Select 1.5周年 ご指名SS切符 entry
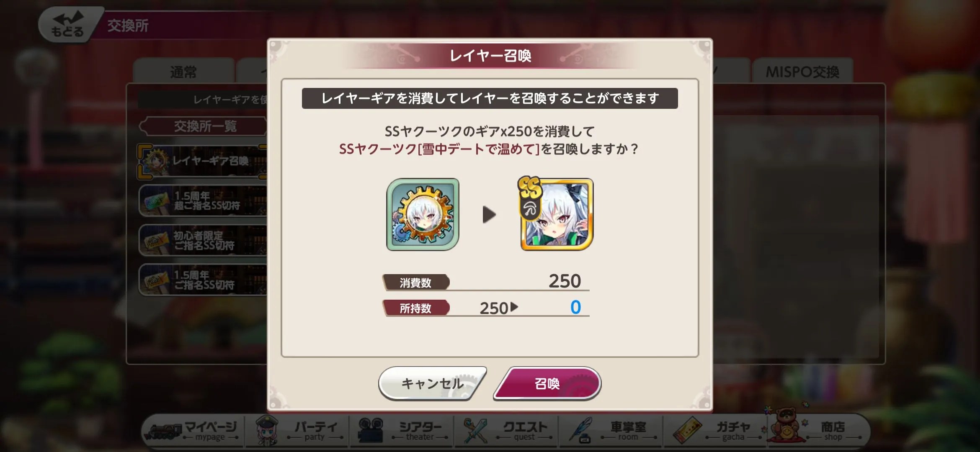This screenshot has width=980, height=452. (x=203, y=280)
